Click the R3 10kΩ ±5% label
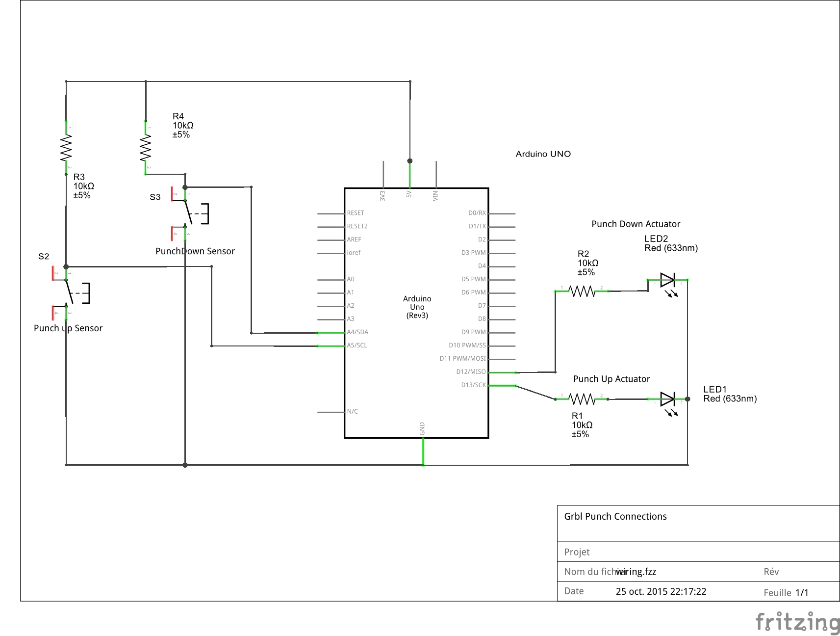The width and height of the screenshot is (840, 636). [x=83, y=186]
